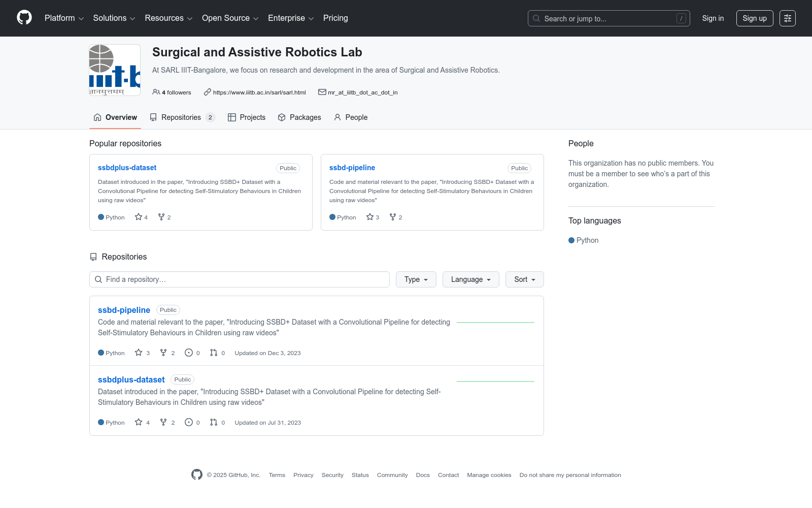Open Privacy footer link
Viewport: 812px width, 508px height.
coord(303,475)
